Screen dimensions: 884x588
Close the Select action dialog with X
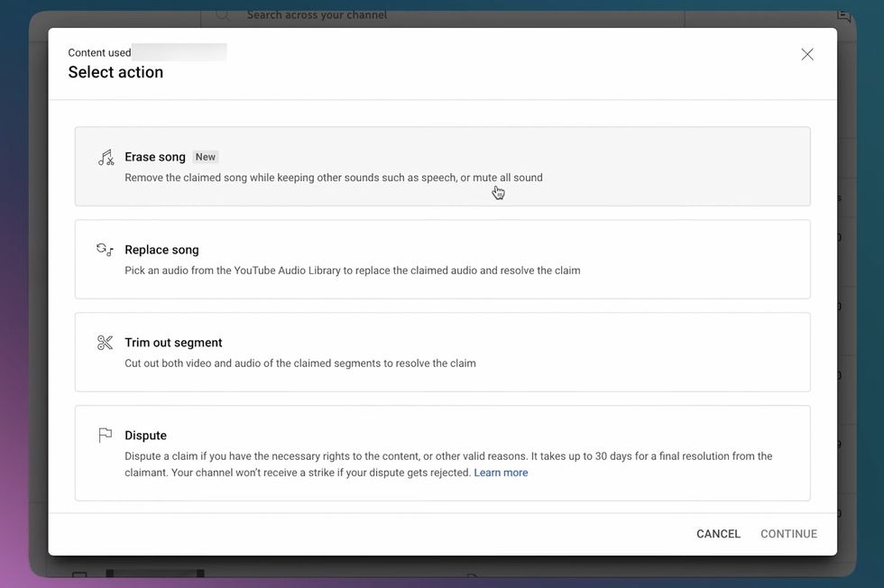coord(807,54)
